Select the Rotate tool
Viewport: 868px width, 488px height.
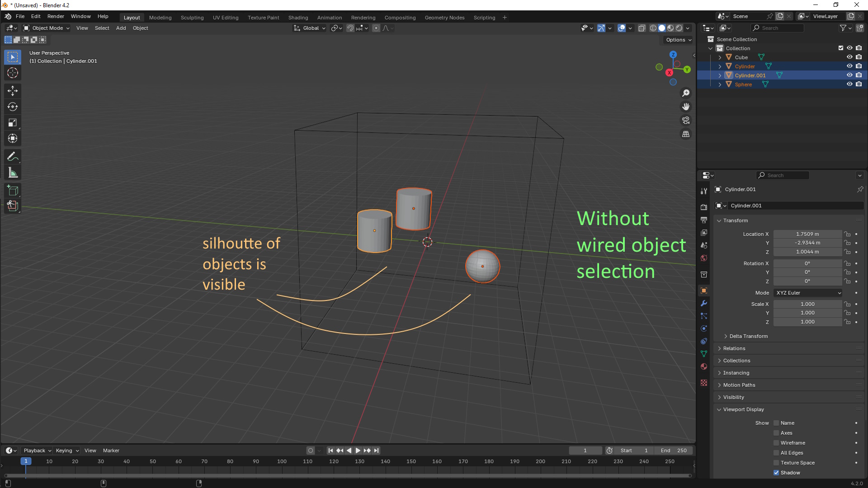click(13, 107)
